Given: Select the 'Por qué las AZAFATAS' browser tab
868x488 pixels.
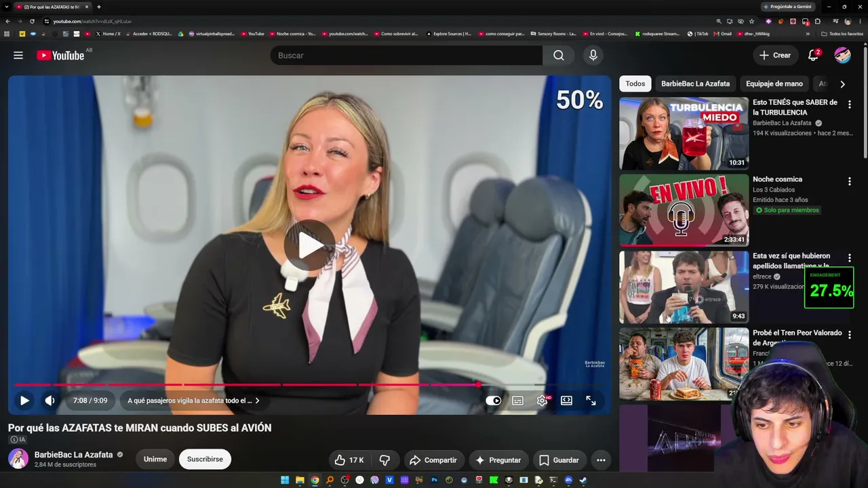Looking at the screenshot, I should tap(52, 7).
